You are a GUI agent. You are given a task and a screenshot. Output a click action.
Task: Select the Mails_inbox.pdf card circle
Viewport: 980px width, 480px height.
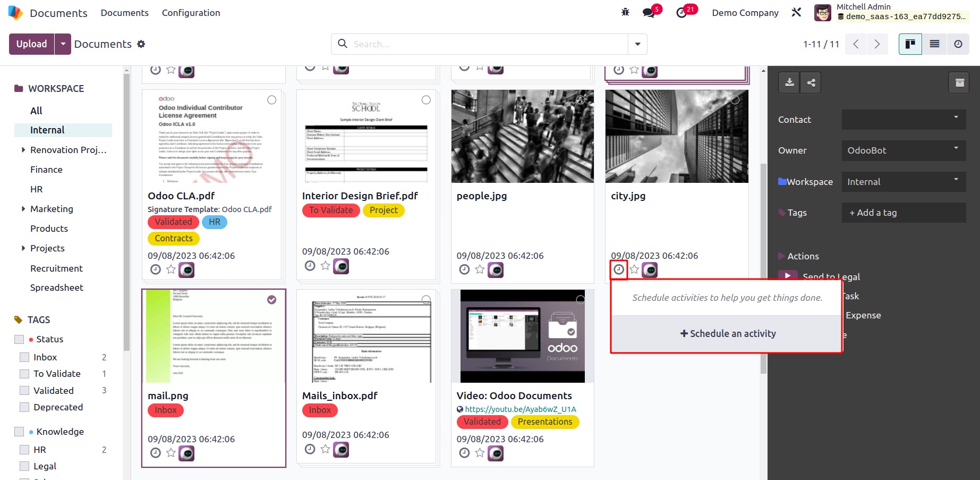click(426, 300)
